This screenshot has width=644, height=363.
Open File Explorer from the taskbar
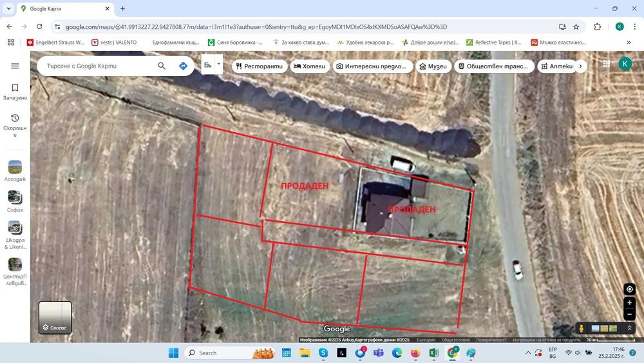click(x=305, y=353)
